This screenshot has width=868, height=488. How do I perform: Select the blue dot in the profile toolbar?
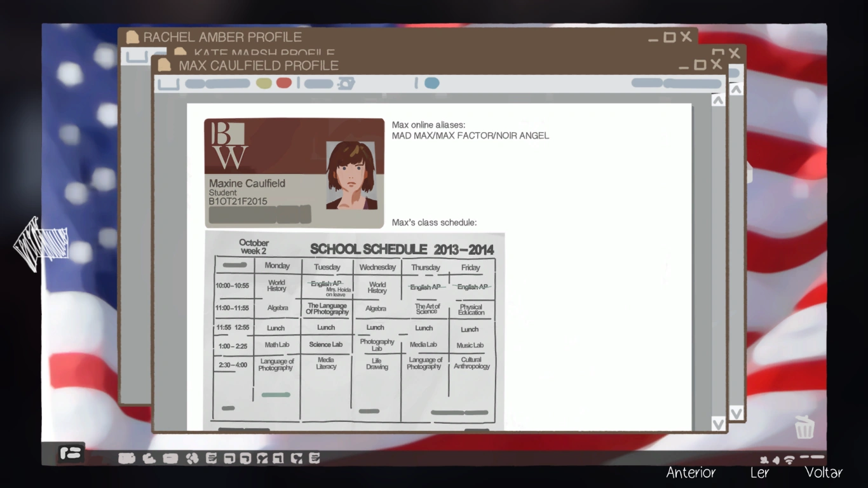pyautogui.click(x=432, y=83)
